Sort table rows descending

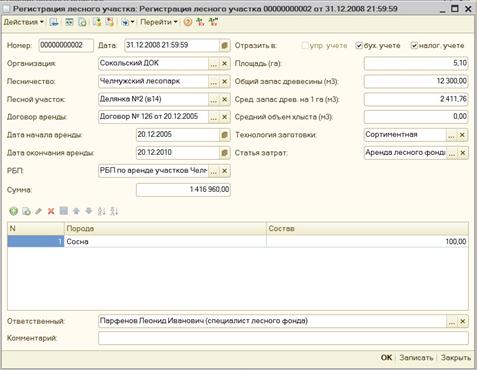pyautogui.click(x=114, y=211)
